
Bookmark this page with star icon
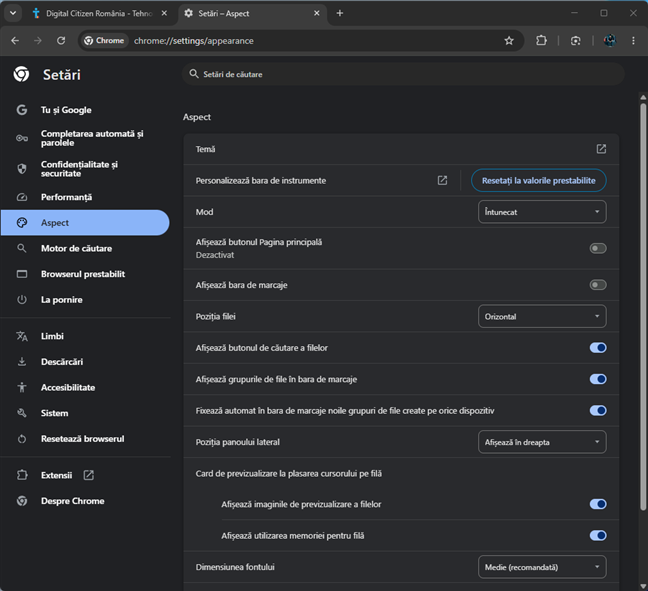pos(509,41)
